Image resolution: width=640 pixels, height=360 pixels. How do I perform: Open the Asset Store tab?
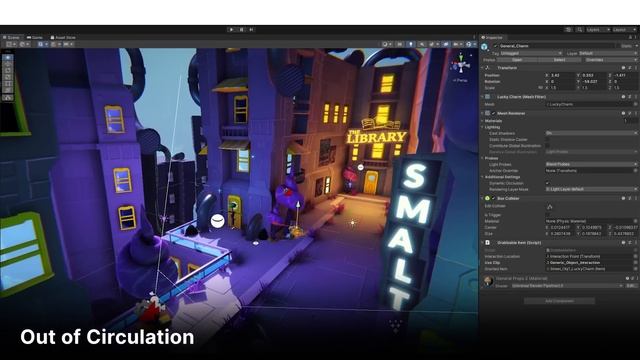(x=63, y=37)
